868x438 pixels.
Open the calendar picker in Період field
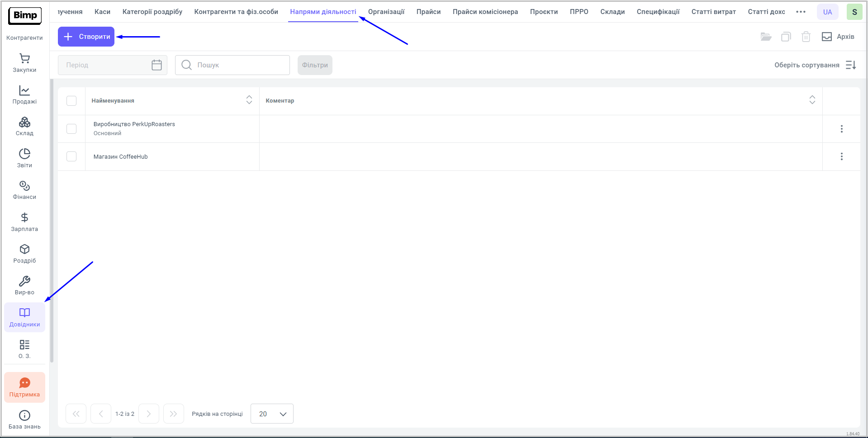[x=157, y=65]
